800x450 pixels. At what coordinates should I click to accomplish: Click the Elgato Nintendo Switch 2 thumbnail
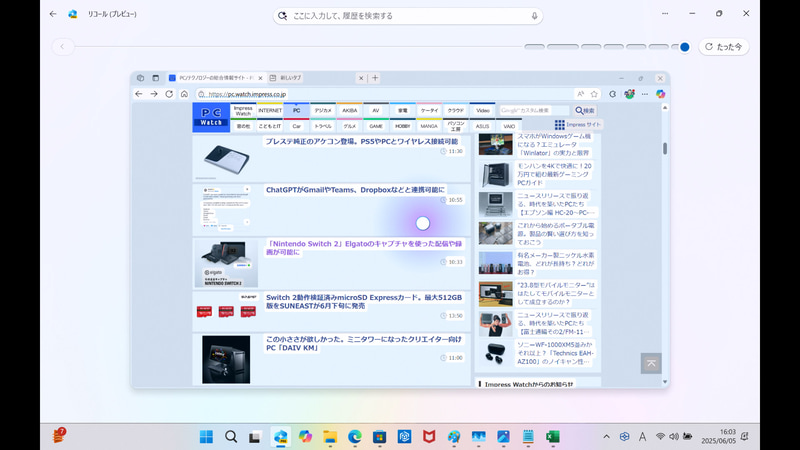tap(226, 263)
